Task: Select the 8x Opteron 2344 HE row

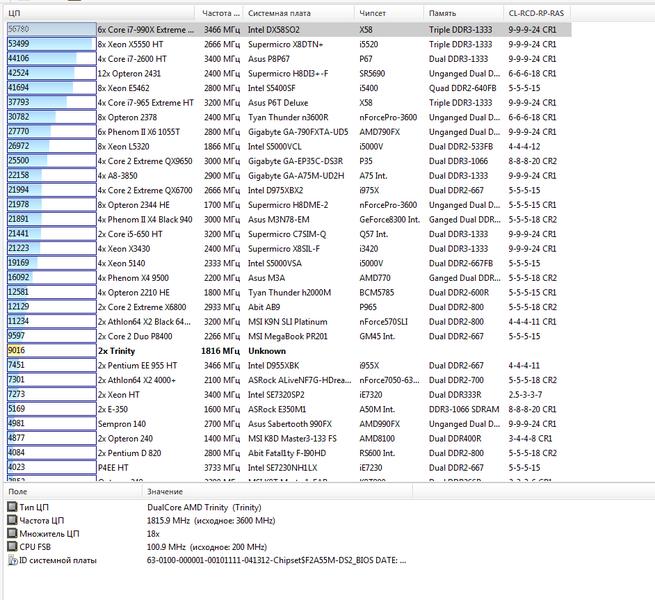Action: (x=289, y=205)
